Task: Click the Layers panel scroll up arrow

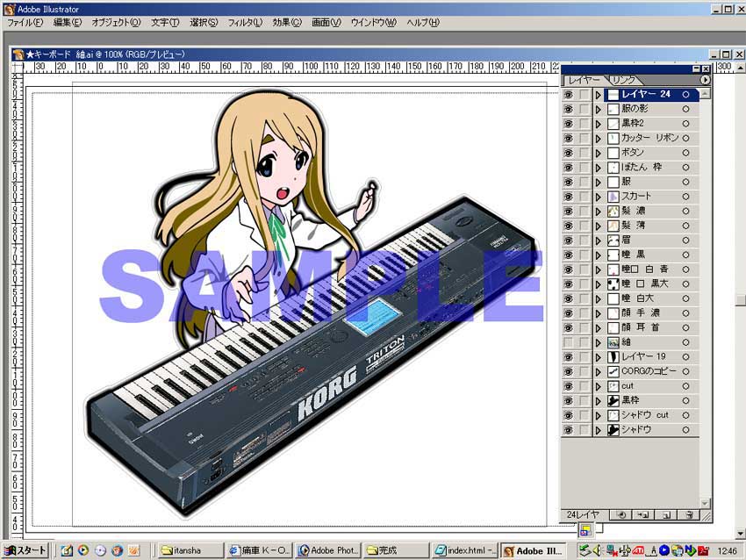Action: [x=705, y=94]
